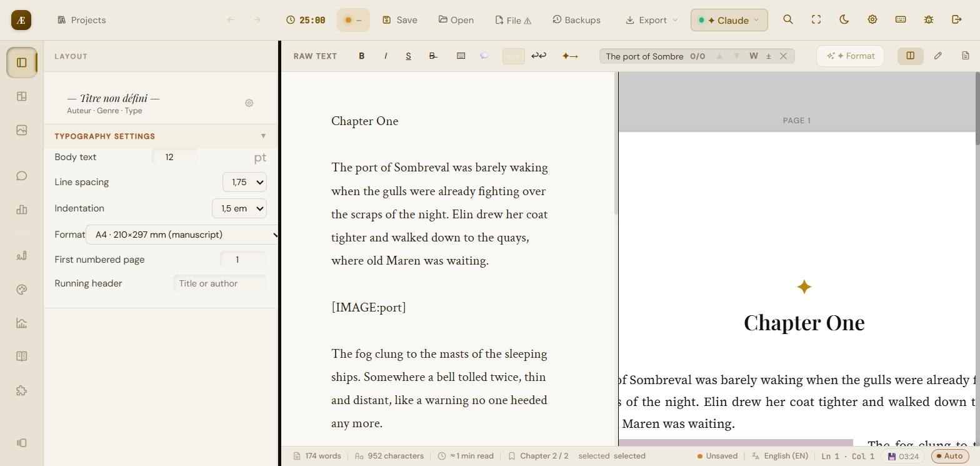Image resolution: width=980 pixels, height=466 pixels.
Task: Open the open-book sidebar icon
Action: point(22,357)
